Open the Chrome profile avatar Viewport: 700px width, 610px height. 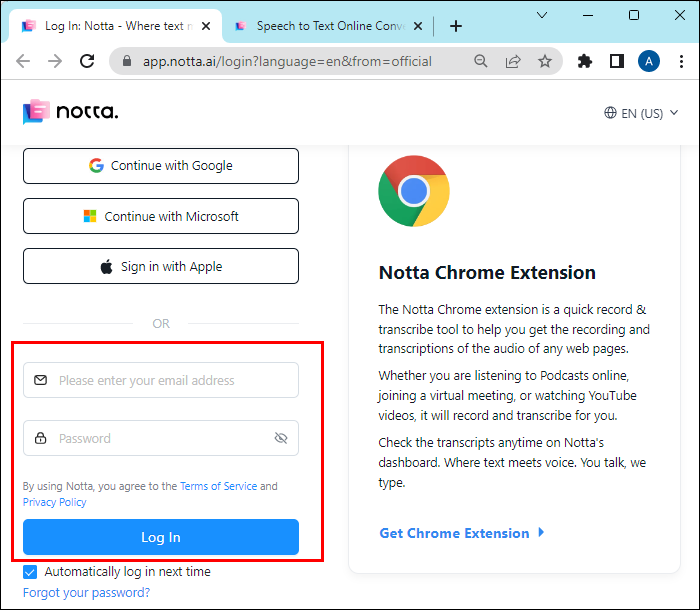coord(649,61)
